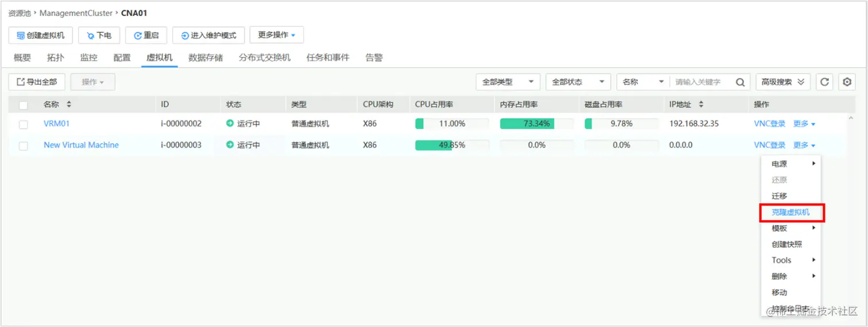Check the New Virtual Machine row checkbox
Screen dimensions: 868x327
click(x=24, y=146)
